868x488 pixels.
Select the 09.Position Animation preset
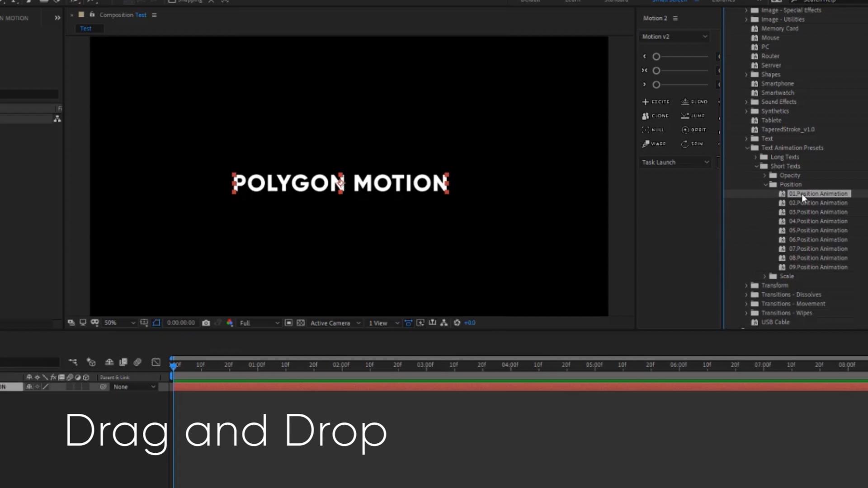tap(818, 267)
